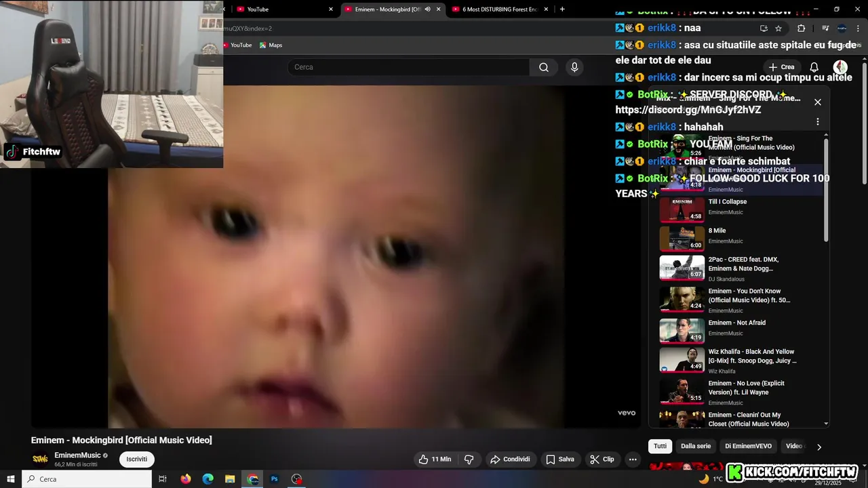The width and height of the screenshot is (868, 488).
Task: Open Chrome extensions puzzle icon
Action: coord(801,28)
